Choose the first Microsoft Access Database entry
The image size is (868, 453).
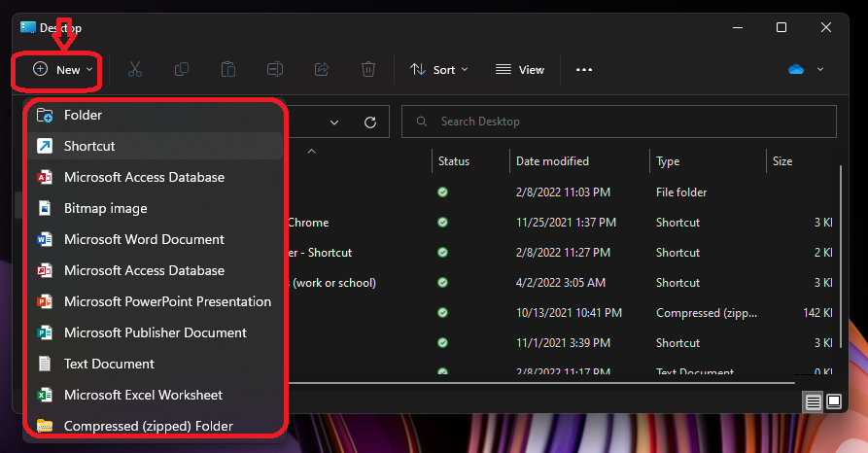156,177
